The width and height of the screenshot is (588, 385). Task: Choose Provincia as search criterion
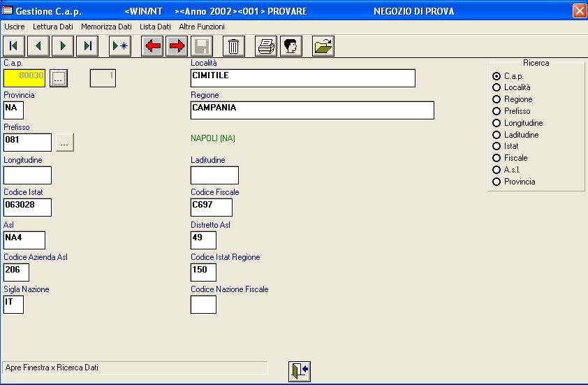click(497, 182)
